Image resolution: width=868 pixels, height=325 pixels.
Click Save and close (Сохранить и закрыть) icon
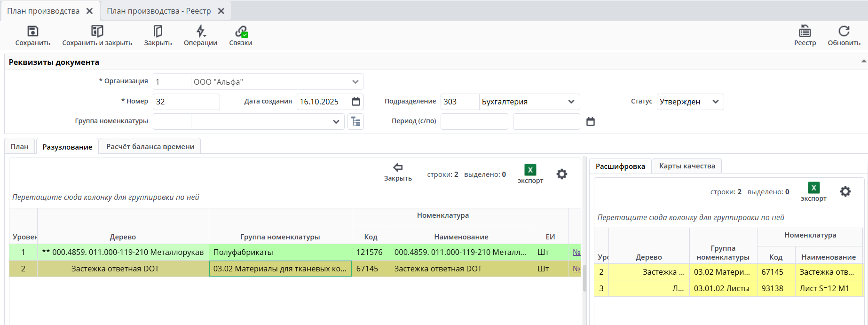tap(97, 32)
